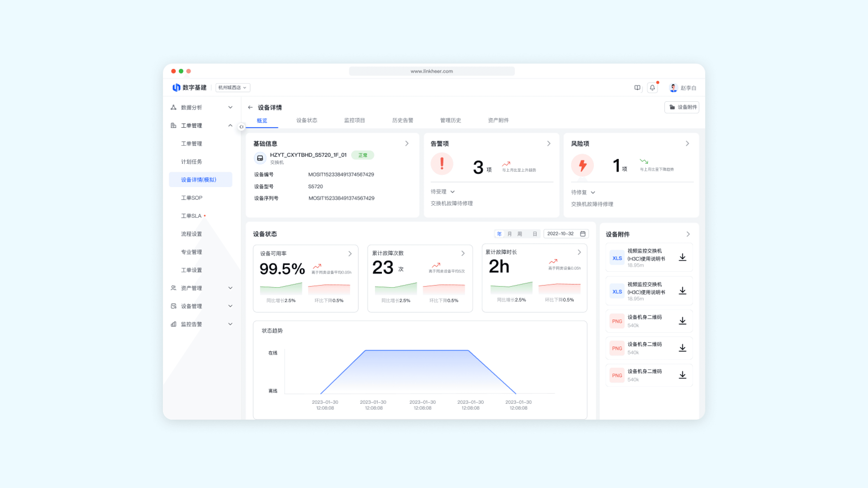868x488 pixels.
Task: Switch to the 设备状态 tab
Action: (x=307, y=120)
